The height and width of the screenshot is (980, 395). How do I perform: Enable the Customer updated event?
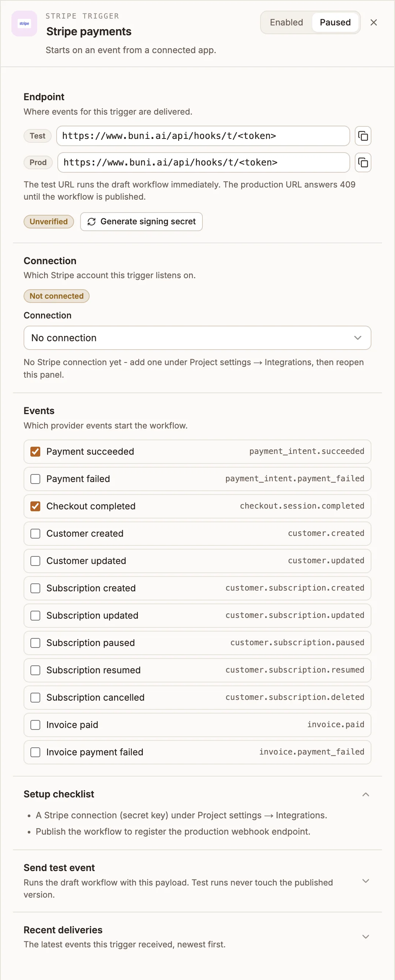click(x=35, y=561)
